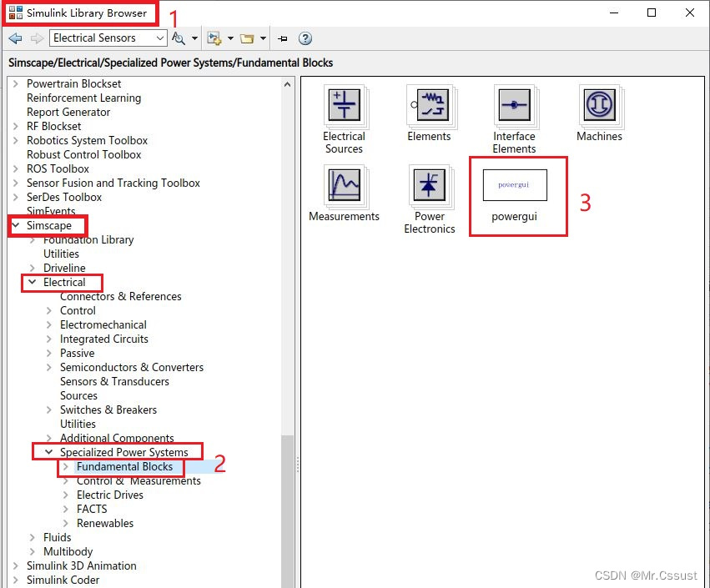Select Control & Measurements in the tree
This screenshot has width=710, height=588.
[138, 480]
